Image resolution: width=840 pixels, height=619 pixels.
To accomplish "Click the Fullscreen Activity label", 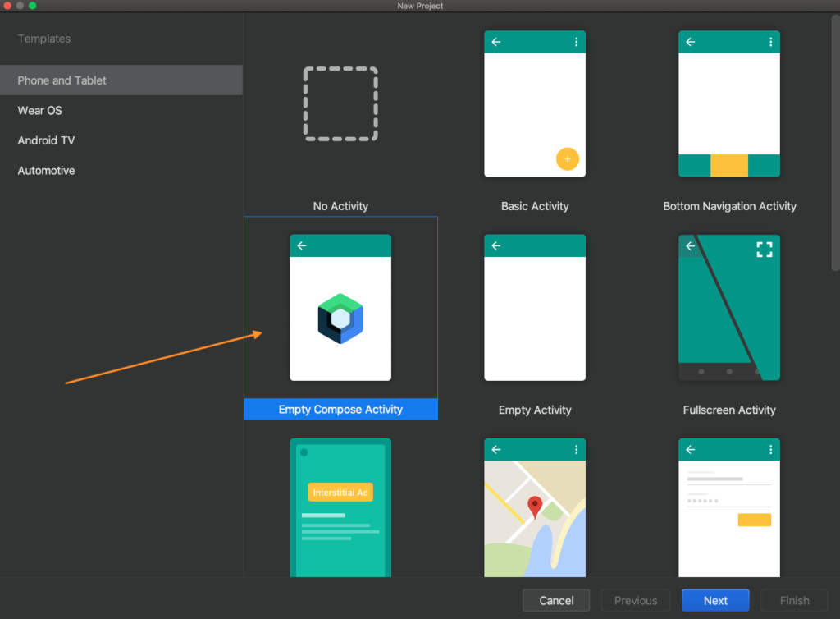I will click(x=729, y=410).
